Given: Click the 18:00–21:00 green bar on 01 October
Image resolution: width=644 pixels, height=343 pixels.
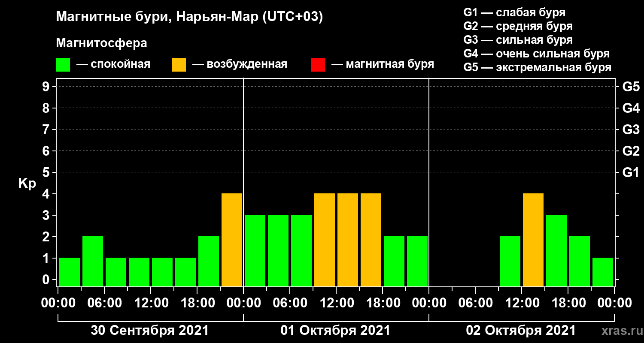Looking at the screenshot, I should click(x=394, y=262).
